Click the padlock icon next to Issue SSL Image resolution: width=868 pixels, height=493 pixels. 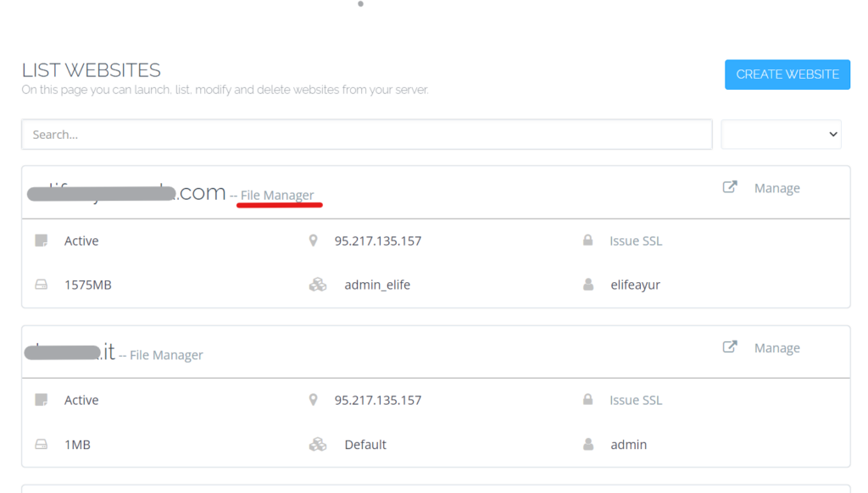click(588, 241)
